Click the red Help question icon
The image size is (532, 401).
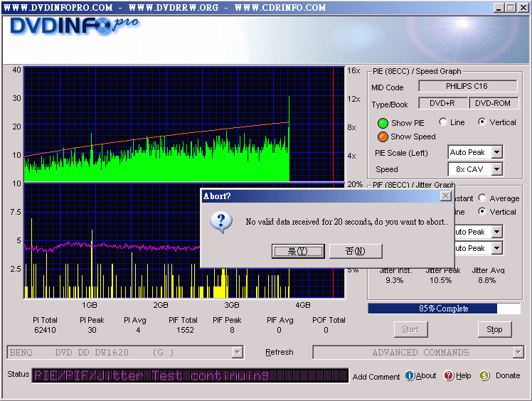449,375
